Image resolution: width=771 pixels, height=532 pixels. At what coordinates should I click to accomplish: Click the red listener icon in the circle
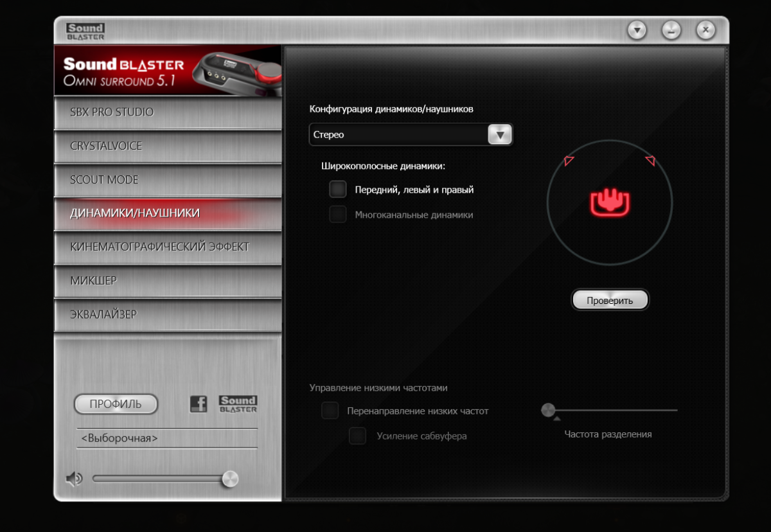coord(610,203)
